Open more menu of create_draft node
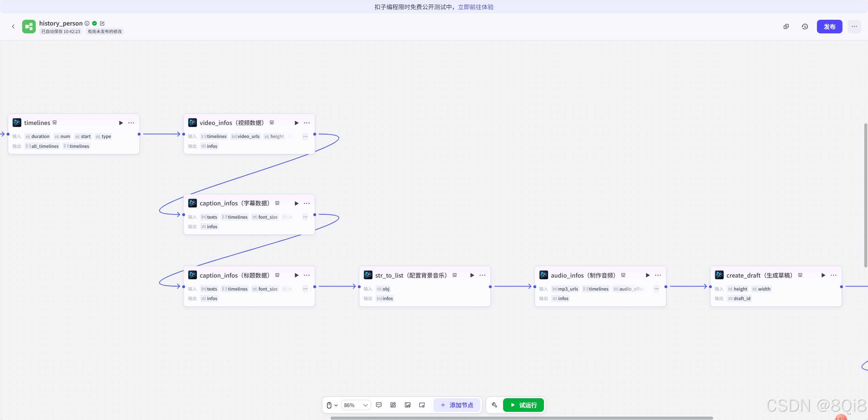The height and width of the screenshot is (420, 868). tap(833, 275)
